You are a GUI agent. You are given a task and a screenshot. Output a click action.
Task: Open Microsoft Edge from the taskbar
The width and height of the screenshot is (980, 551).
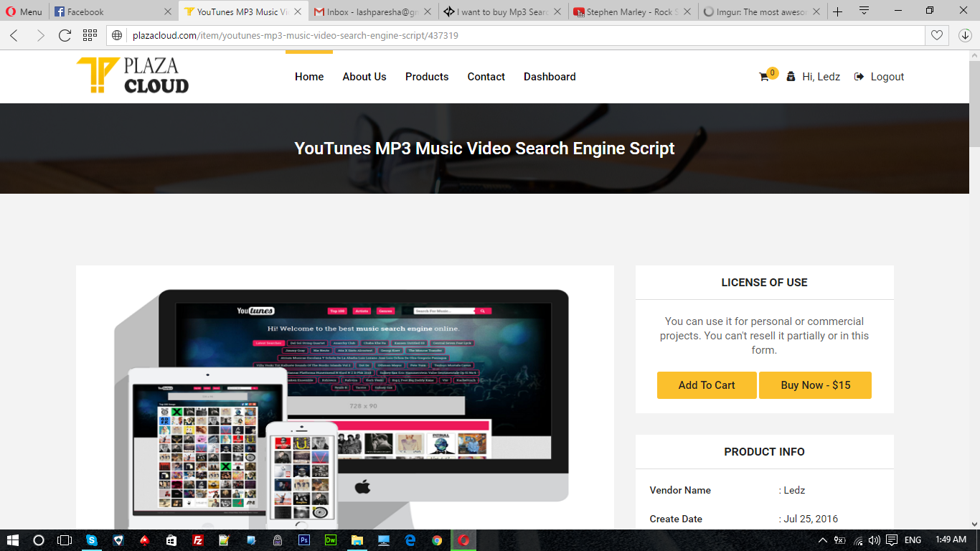410,540
